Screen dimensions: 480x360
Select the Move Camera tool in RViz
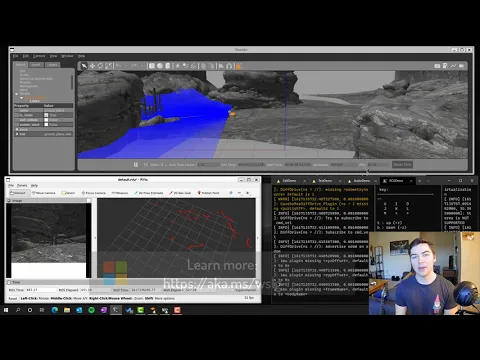pyautogui.click(x=44, y=193)
